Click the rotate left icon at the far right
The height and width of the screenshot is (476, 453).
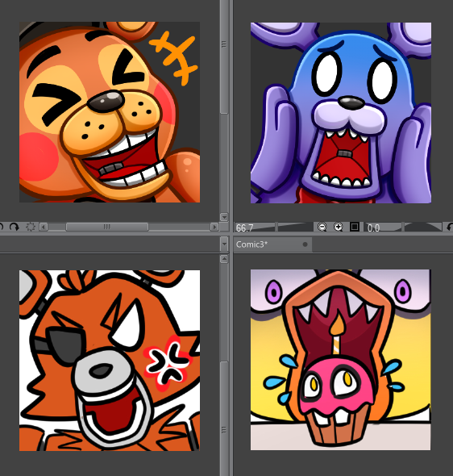pyautogui.click(x=450, y=227)
